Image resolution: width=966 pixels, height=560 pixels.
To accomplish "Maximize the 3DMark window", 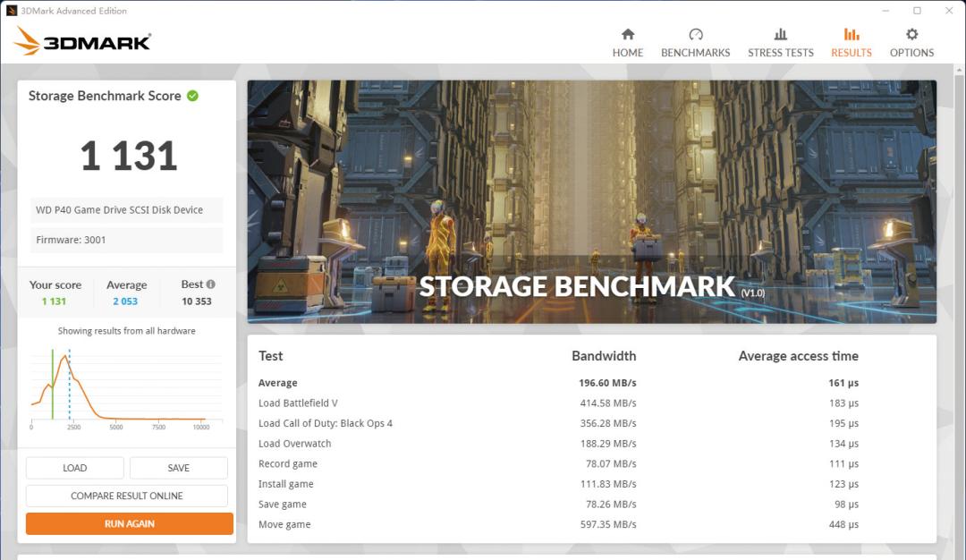I will click(917, 11).
